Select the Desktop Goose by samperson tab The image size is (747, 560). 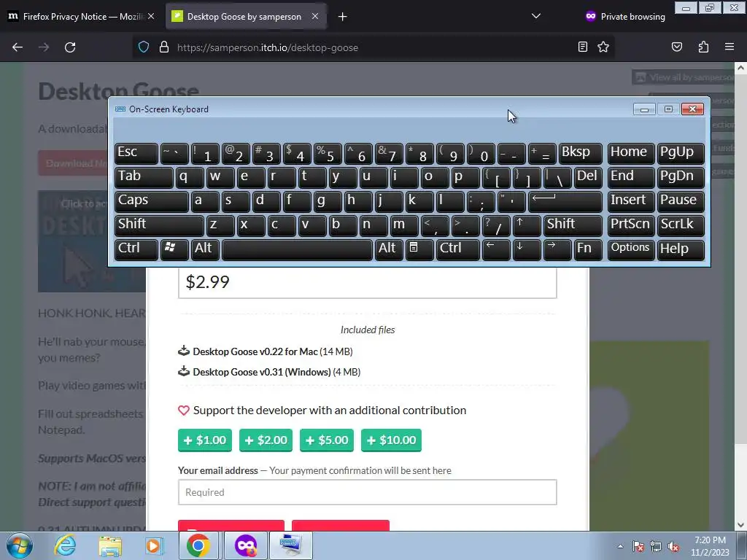point(245,17)
